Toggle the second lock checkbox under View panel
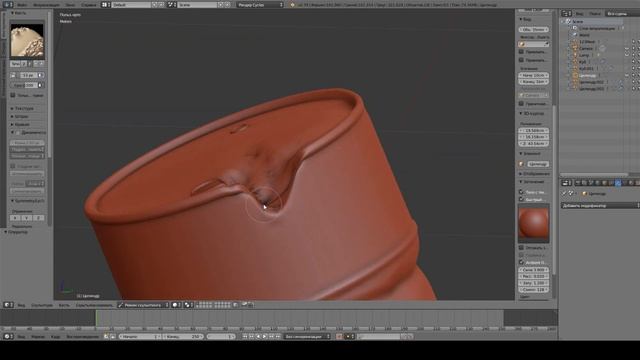The image size is (640, 360). pos(521,60)
